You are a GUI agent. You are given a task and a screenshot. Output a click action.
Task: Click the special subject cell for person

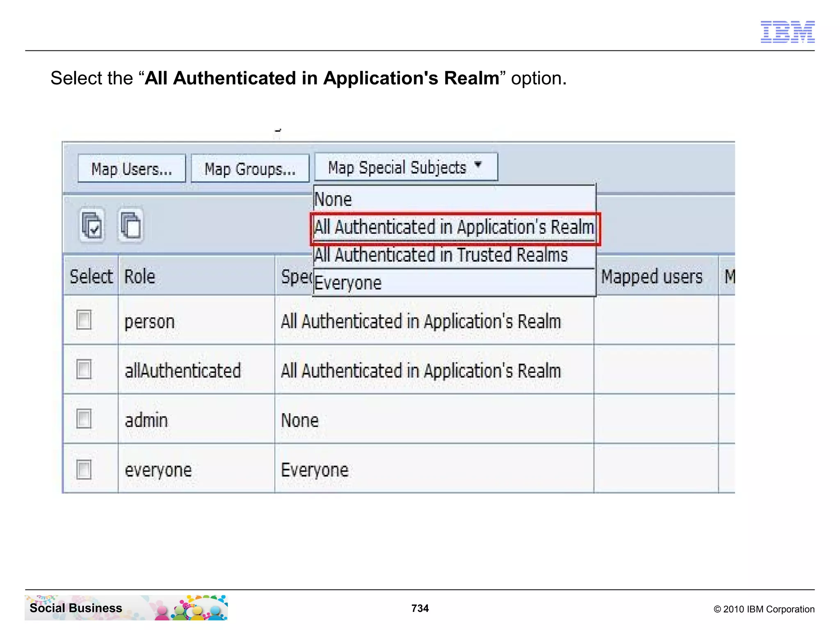434,321
